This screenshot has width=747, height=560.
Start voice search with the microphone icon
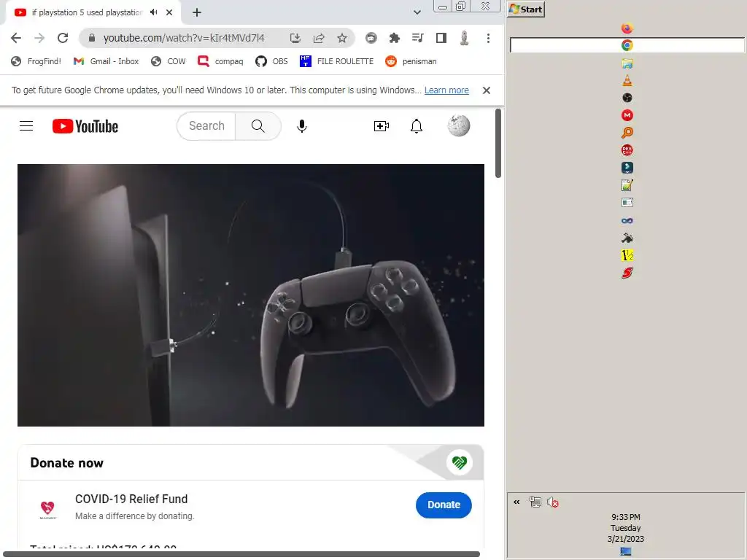(301, 126)
